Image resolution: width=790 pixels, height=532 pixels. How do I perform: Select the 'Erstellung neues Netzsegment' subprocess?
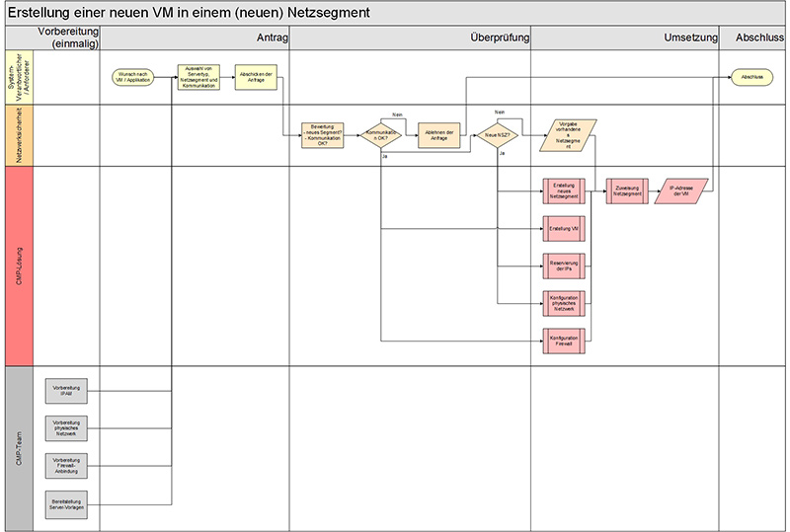point(565,190)
